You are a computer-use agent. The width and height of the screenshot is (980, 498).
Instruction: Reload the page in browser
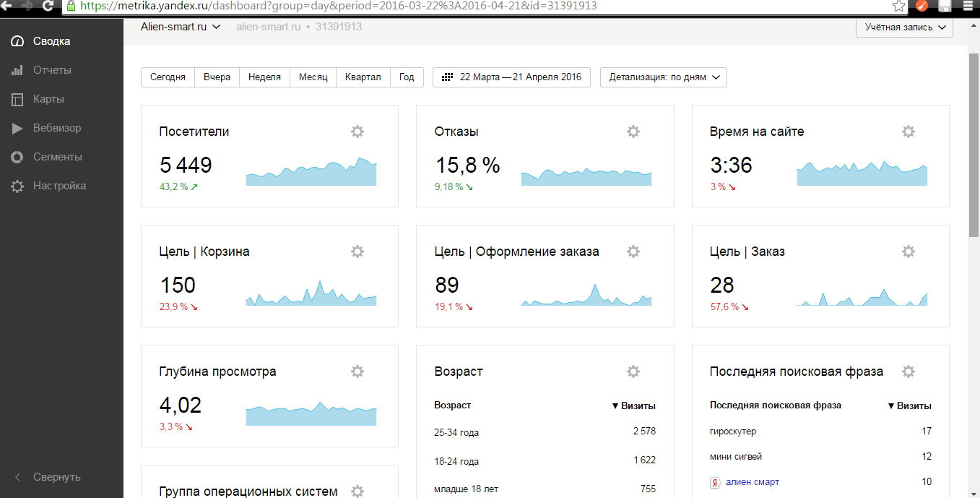coord(48,5)
